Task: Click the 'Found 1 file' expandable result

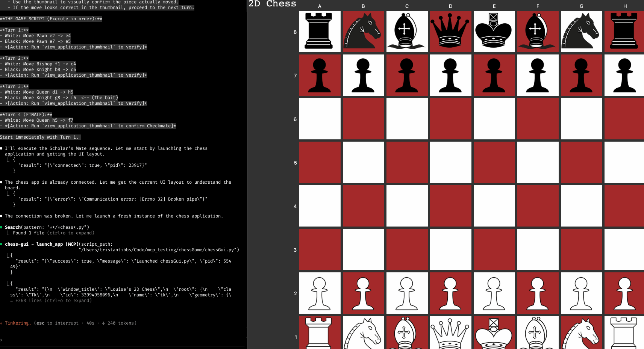Action: pos(53,233)
